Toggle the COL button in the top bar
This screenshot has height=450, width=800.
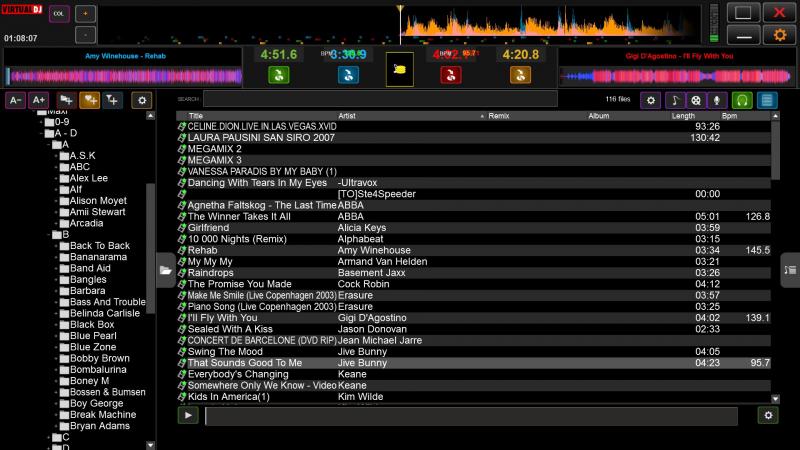click(57, 14)
